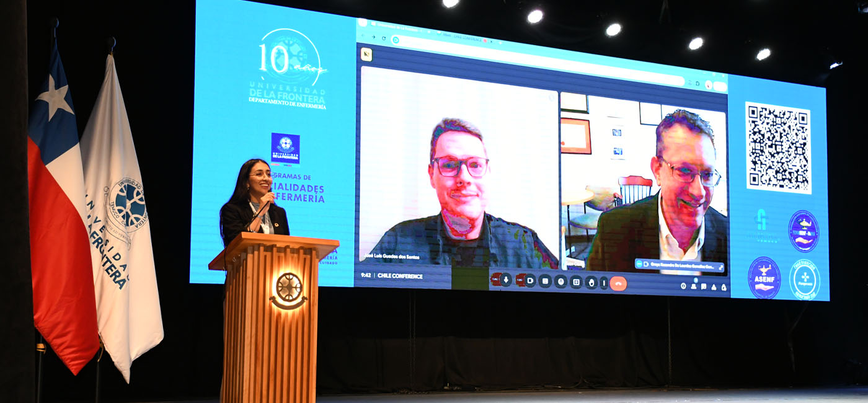868x403 pixels.
Task: Open the activities icon
Action: 714,287
